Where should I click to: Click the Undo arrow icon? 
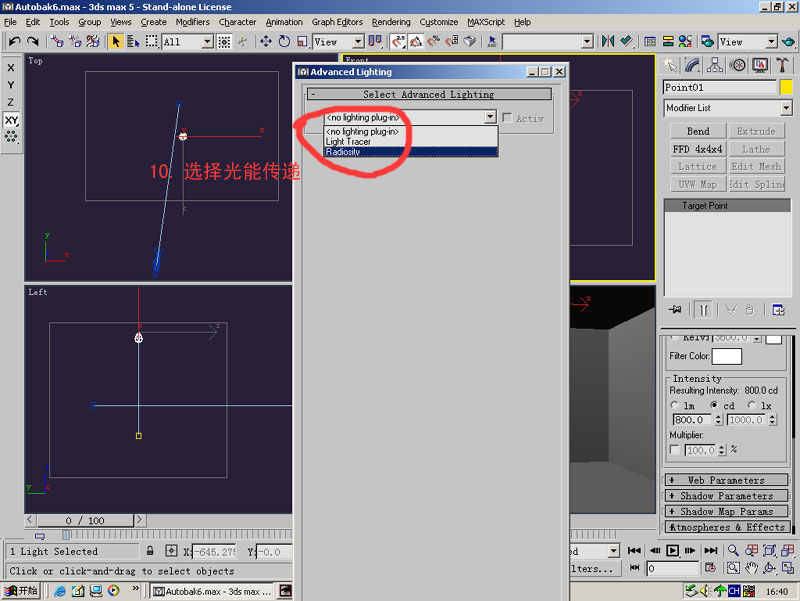click(14, 41)
